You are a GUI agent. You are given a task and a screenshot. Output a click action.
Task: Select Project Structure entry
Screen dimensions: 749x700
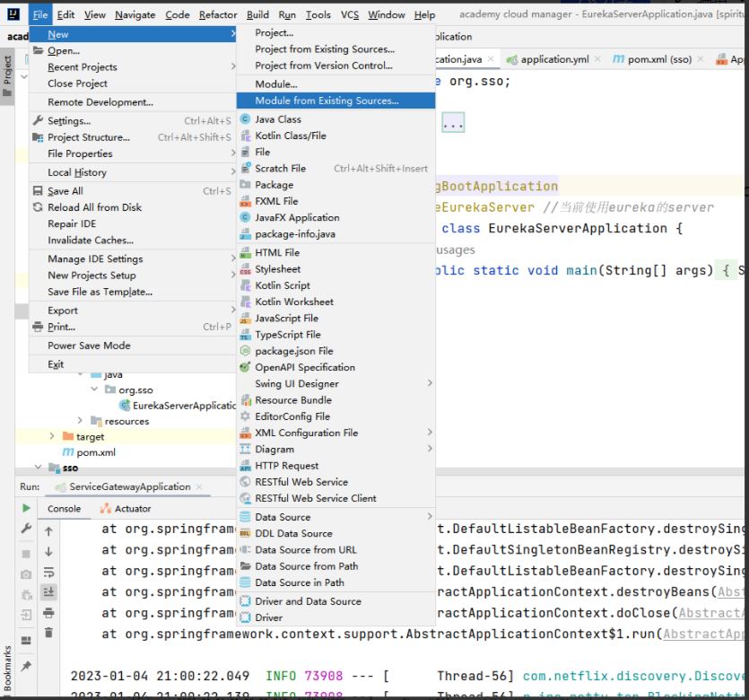[x=133, y=137]
